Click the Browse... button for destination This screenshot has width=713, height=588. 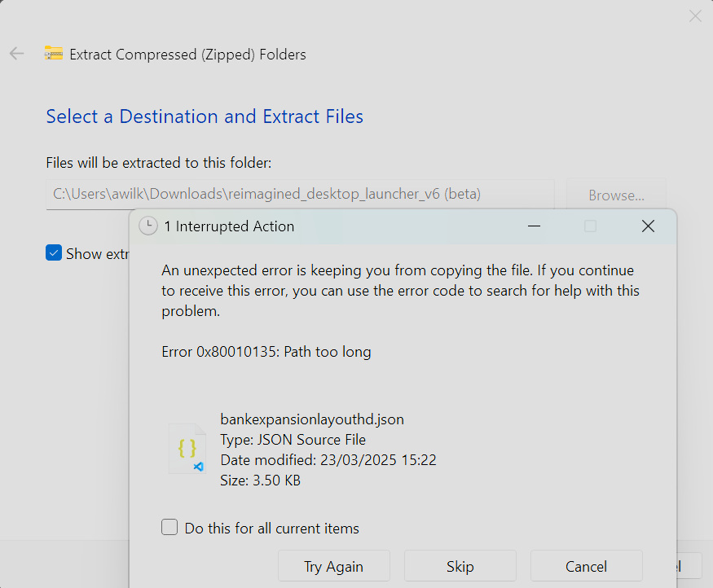pyautogui.click(x=616, y=195)
